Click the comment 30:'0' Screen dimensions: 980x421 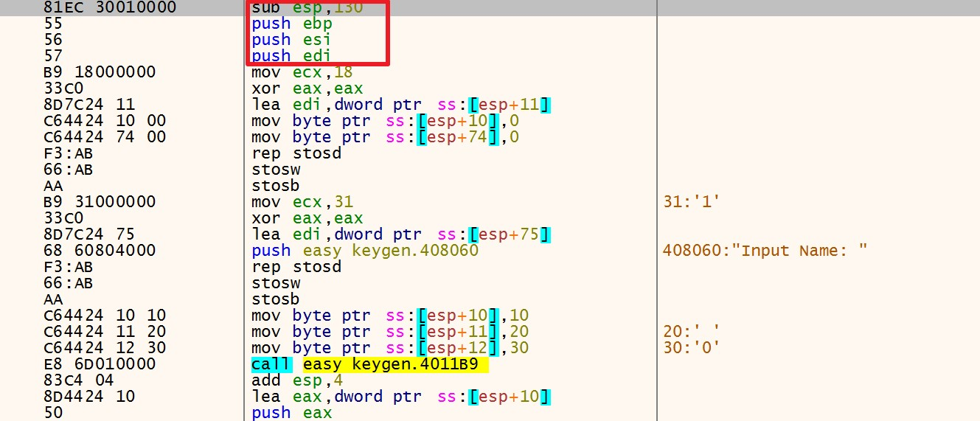pyautogui.click(x=691, y=348)
